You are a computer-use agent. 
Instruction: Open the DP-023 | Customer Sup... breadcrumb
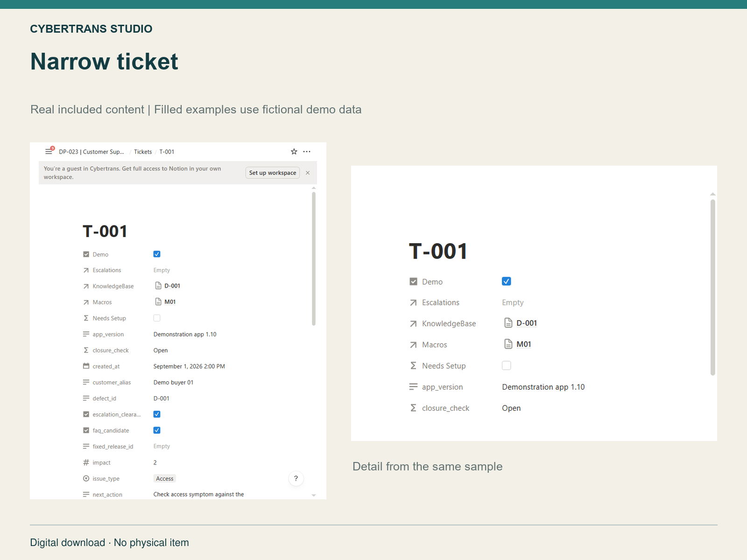tap(92, 152)
